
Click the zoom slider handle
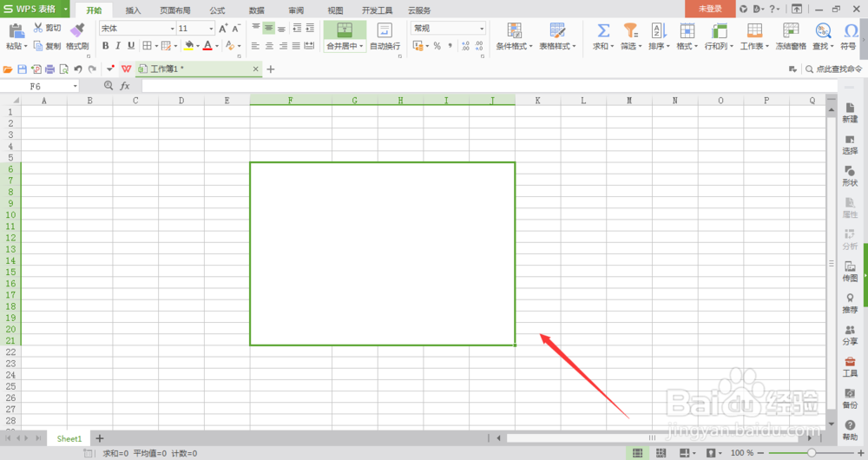coord(811,453)
